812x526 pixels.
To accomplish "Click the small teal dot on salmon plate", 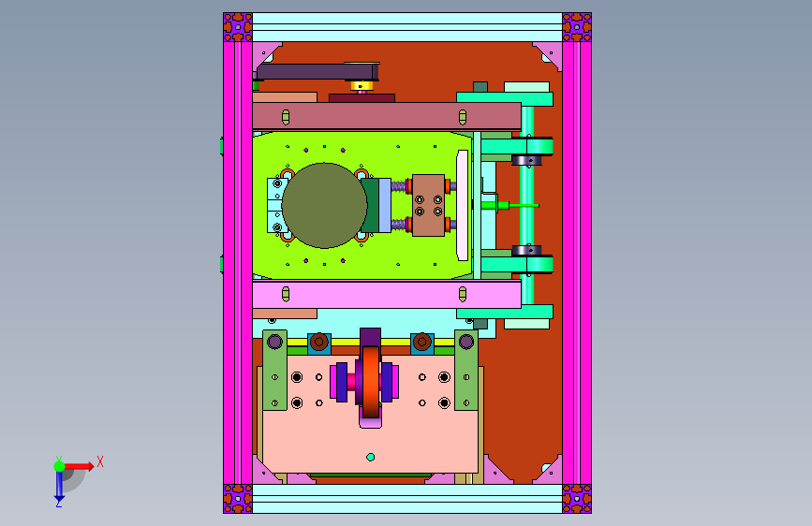I will coord(370,457).
